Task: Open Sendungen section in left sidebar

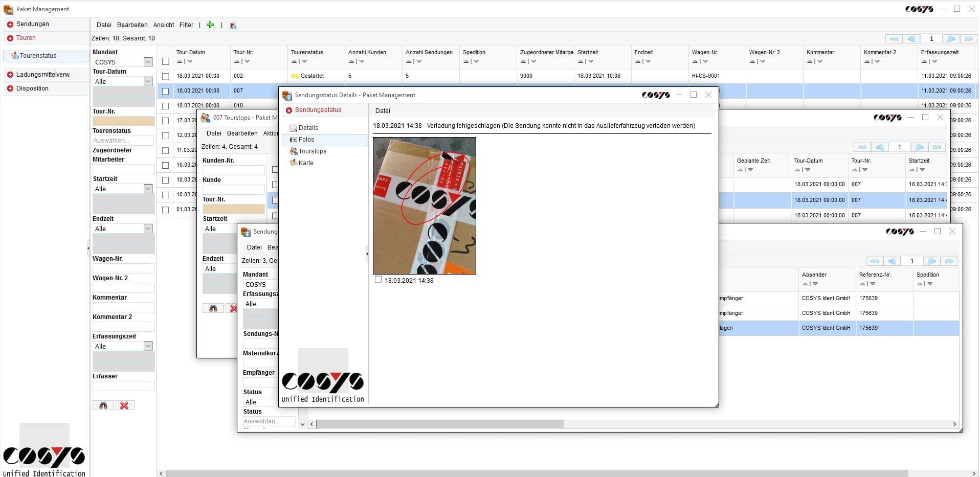Action: [33, 24]
